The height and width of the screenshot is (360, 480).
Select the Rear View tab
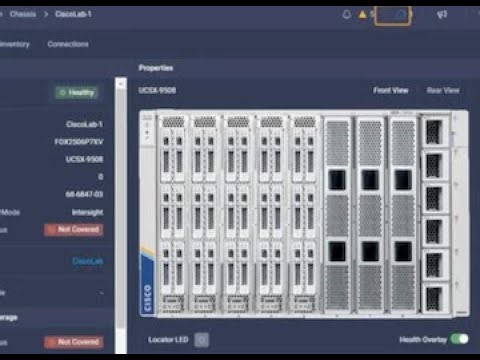click(x=443, y=90)
